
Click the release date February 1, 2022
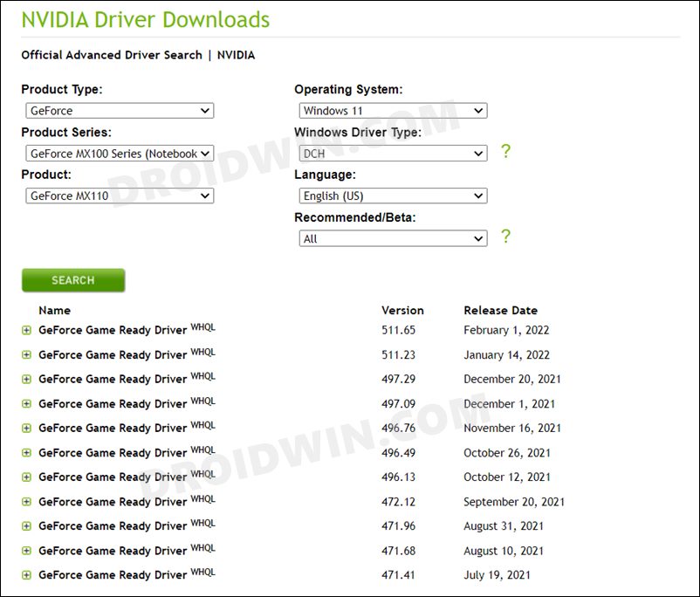click(x=506, y=331)
